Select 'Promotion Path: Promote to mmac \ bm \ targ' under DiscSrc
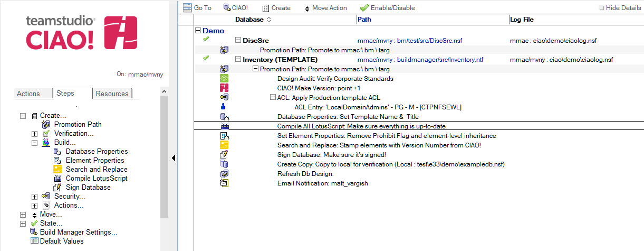Viewport: 644px width, 251px height. point(324,50)
